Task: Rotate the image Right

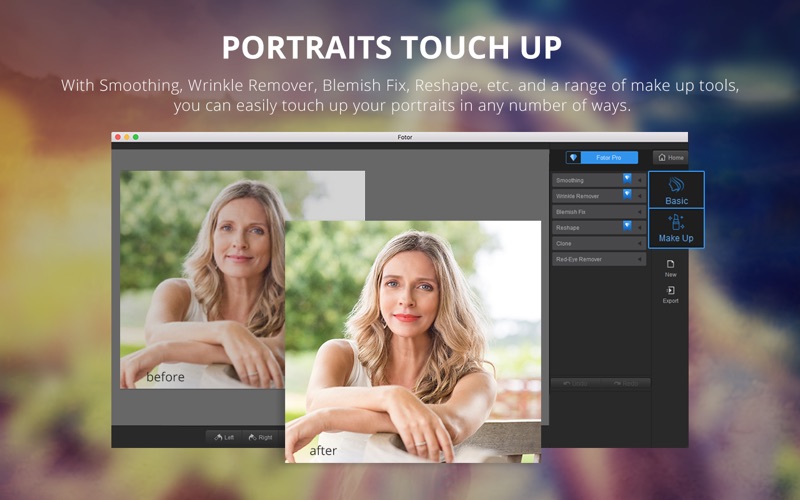Action: pos(260,437)
